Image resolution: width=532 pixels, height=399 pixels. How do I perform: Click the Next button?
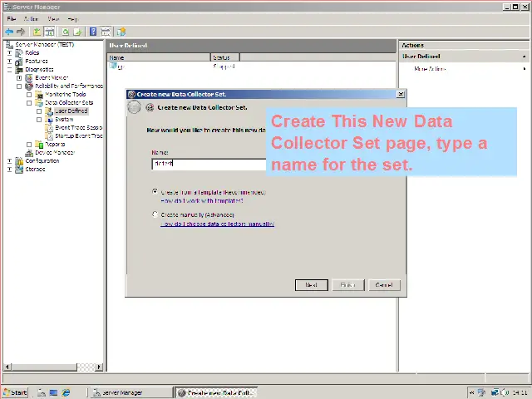pyautogui.click(x=311, y=285)
